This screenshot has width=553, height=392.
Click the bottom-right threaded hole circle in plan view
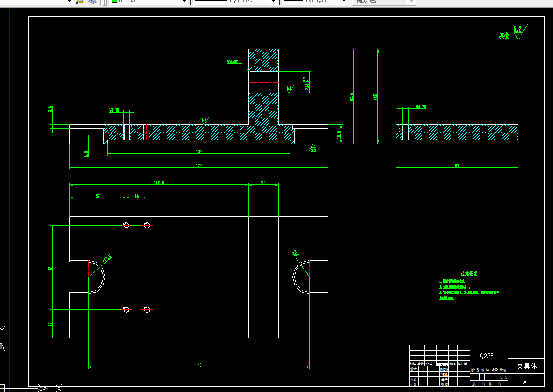tap(147, 309)
